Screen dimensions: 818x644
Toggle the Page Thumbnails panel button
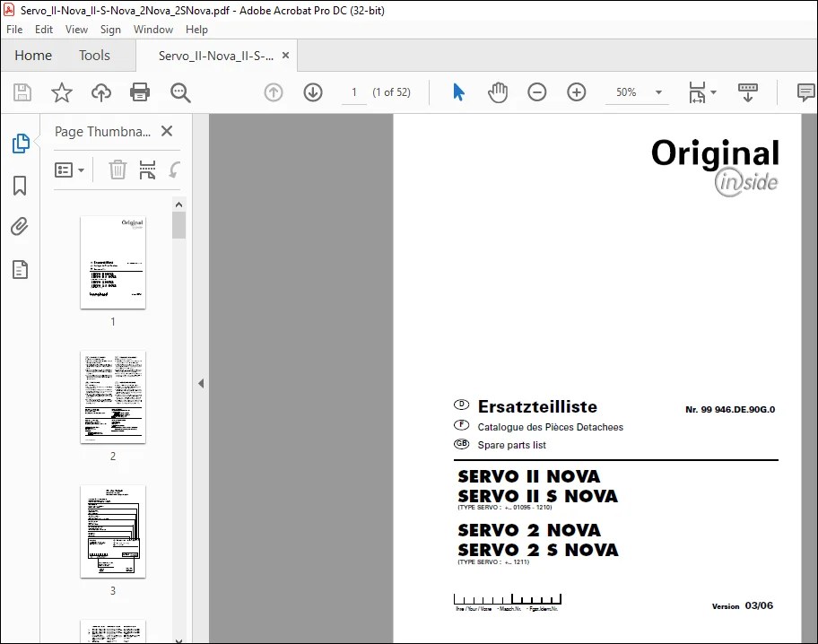(x=21, y=143)
